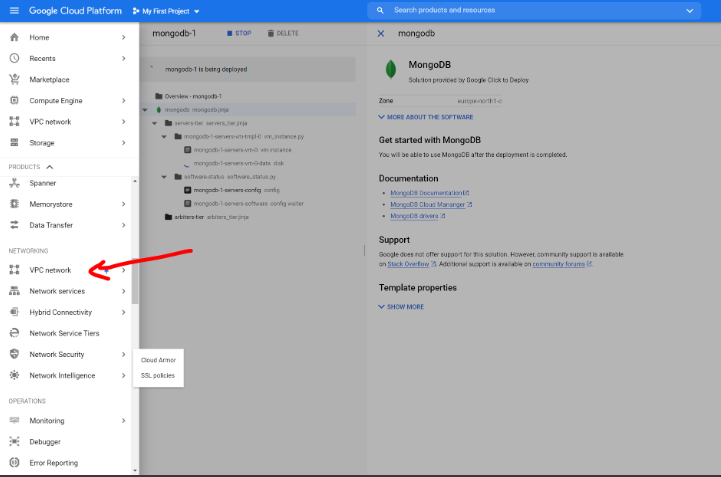Viewport: 721px width, 477px height.
Task: Delete the mongodb-1 deployment
Action: (x=283, y=33)
